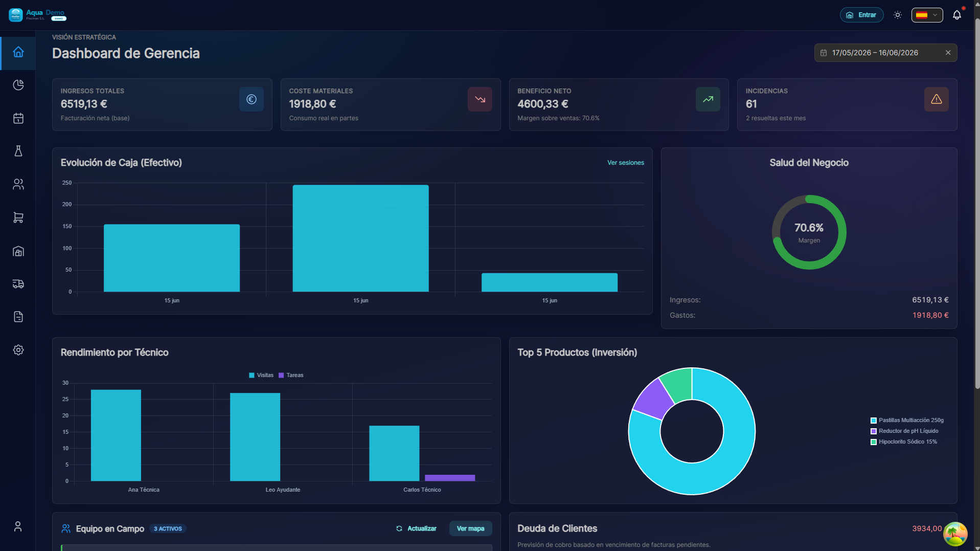This screenshot has width=980, height=551.
Task: Expand the Spanish flag language dropdown
Action: click(x=927, y=15)
